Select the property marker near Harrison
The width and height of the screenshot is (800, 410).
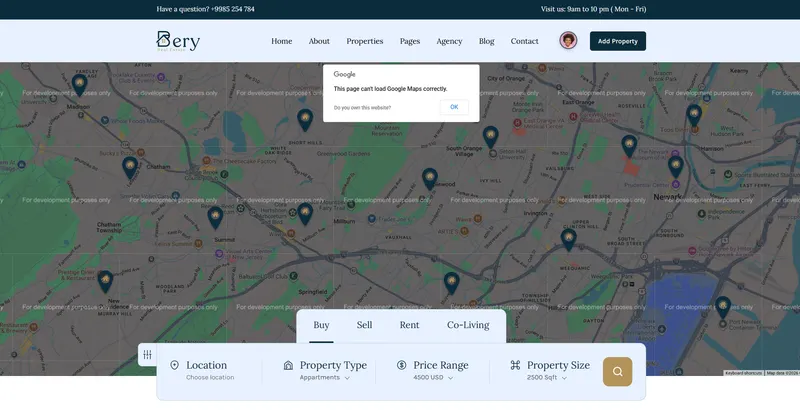pyautogui.click(x=694, y=116)
